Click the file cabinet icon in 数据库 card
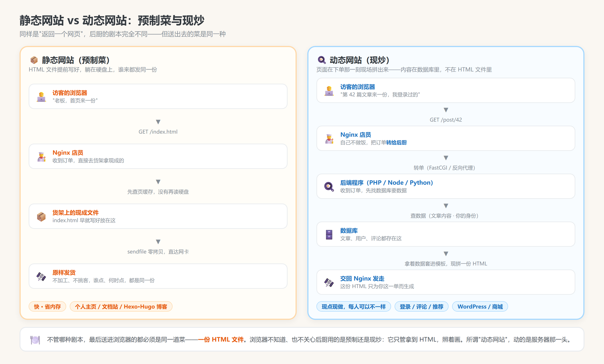The width and height of the screenshot is (604, 364). coord(329,234)
